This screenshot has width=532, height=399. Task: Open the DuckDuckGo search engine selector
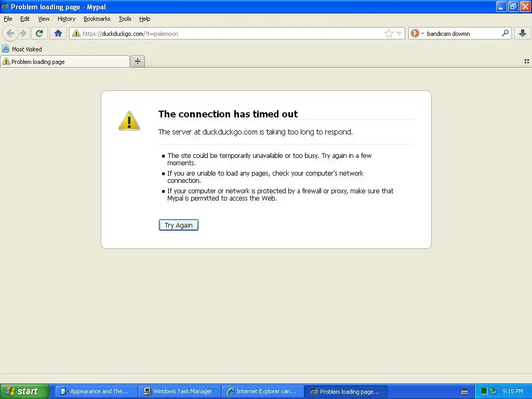(x=417, y=33)
